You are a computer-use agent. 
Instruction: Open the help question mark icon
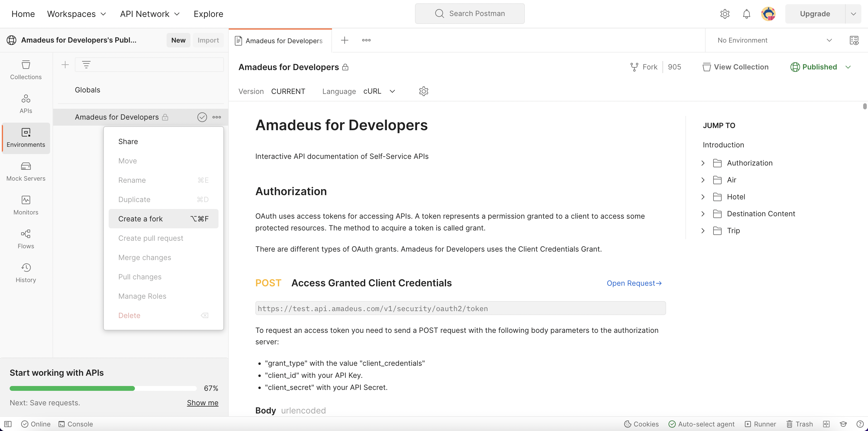(x=860, y=424)
